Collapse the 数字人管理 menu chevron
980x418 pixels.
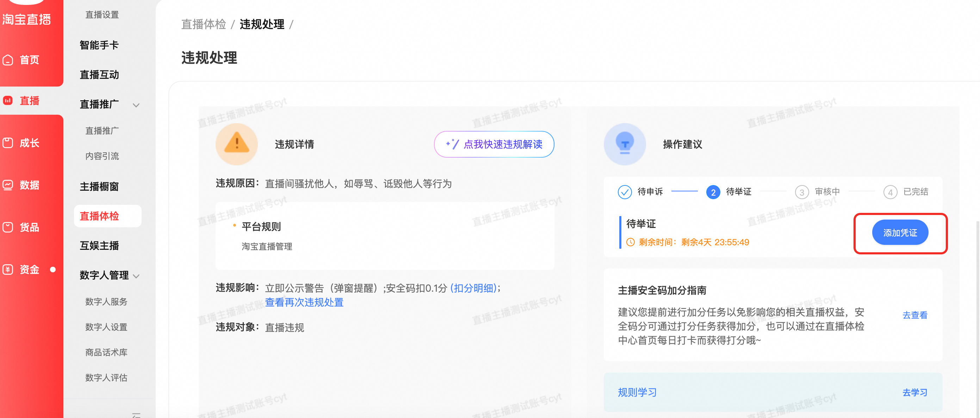point(136,276)
